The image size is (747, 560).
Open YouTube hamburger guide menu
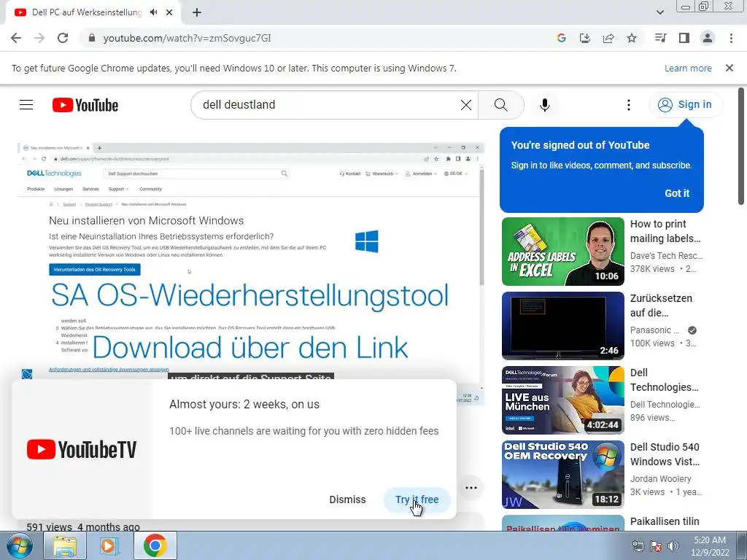click(x=26, y=105)
